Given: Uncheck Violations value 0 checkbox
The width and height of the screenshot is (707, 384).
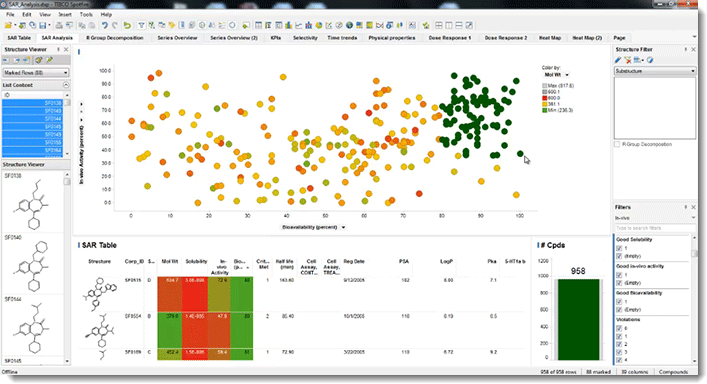Looking at the screenshot, I should click(x=619, y=329).
